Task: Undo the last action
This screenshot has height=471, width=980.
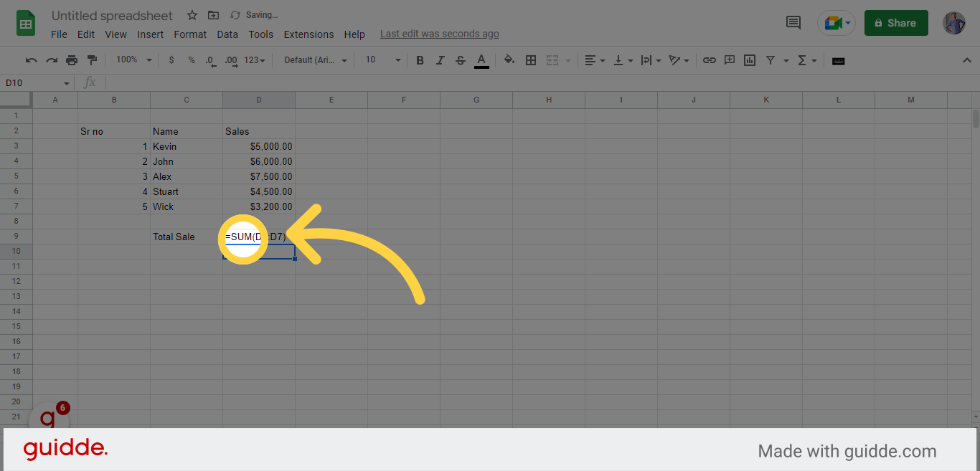Action: click(31, 60)
